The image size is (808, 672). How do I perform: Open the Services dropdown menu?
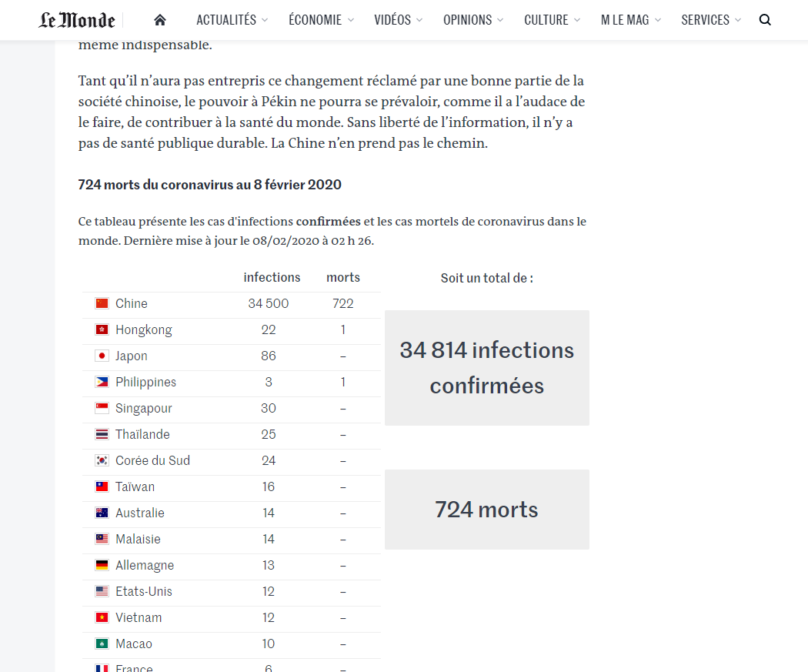coord(711,20)
